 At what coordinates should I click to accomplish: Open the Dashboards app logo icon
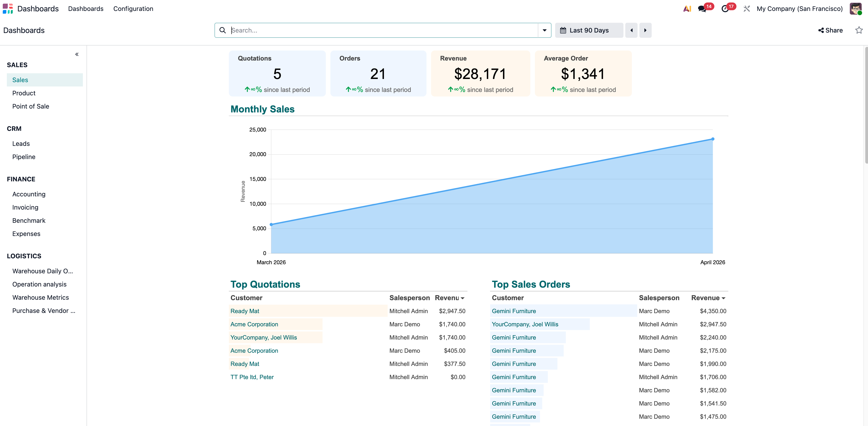point(8,9)
